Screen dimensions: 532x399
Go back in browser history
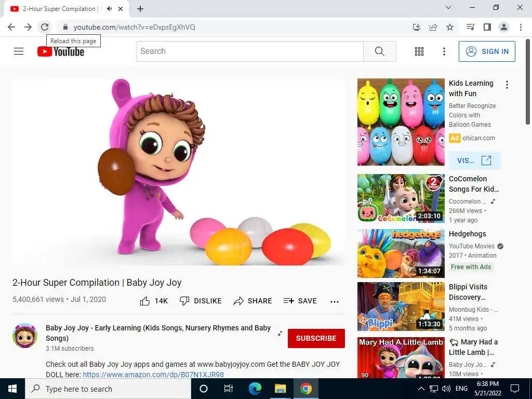pos(11,27)
